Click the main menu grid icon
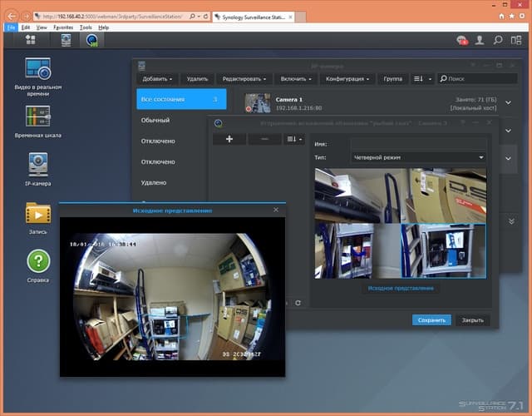Viewport: 532px width, 416px height. 31,39
